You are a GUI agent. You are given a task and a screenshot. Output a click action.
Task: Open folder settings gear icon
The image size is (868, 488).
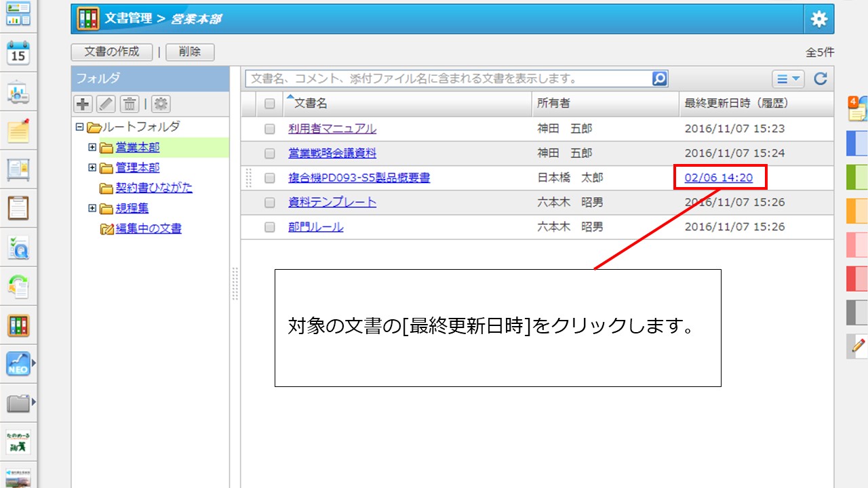click(161, 104)
